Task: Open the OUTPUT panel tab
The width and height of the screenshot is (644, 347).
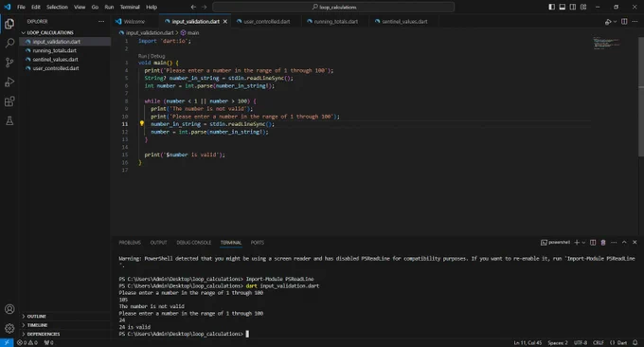Action: 158,243
